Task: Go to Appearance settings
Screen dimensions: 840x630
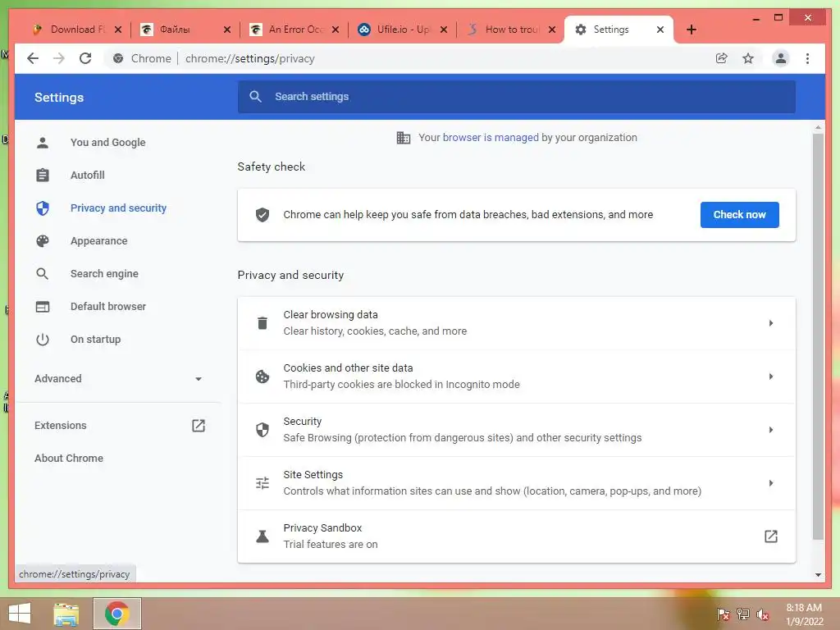Action: (99, 241)
